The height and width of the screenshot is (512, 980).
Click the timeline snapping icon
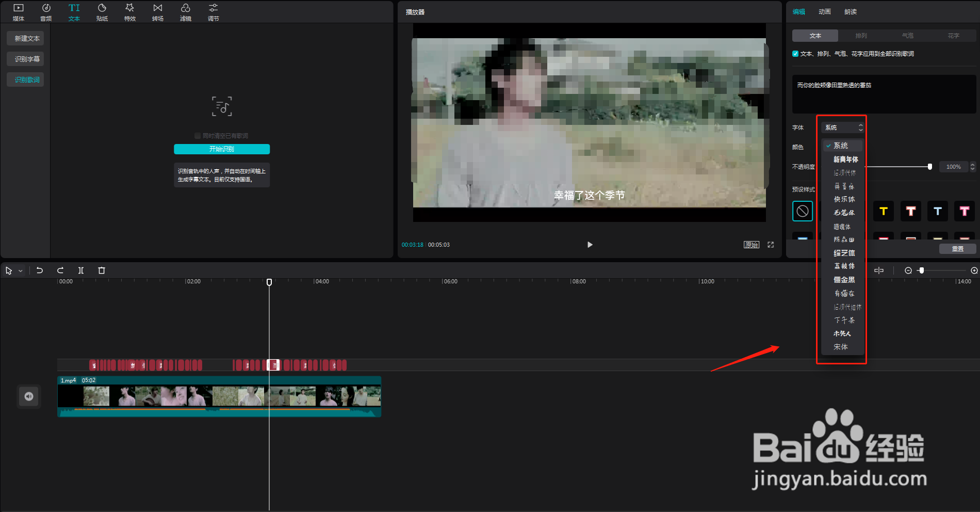click(879, 270)
